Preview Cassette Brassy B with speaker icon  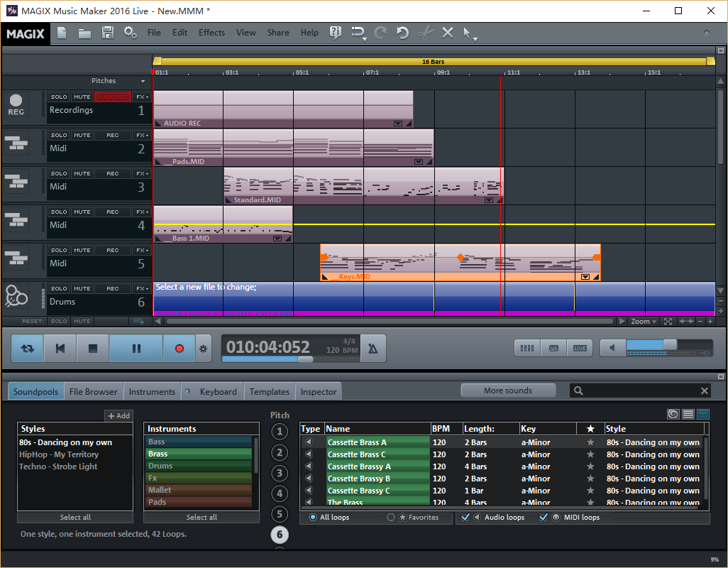[x=309, y=479]
